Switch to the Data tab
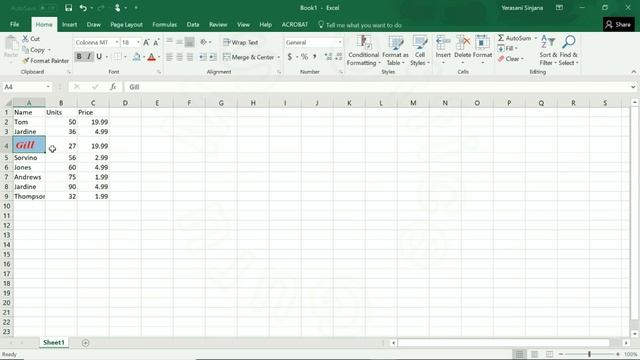Screen dimensions: 640x360 193,24
